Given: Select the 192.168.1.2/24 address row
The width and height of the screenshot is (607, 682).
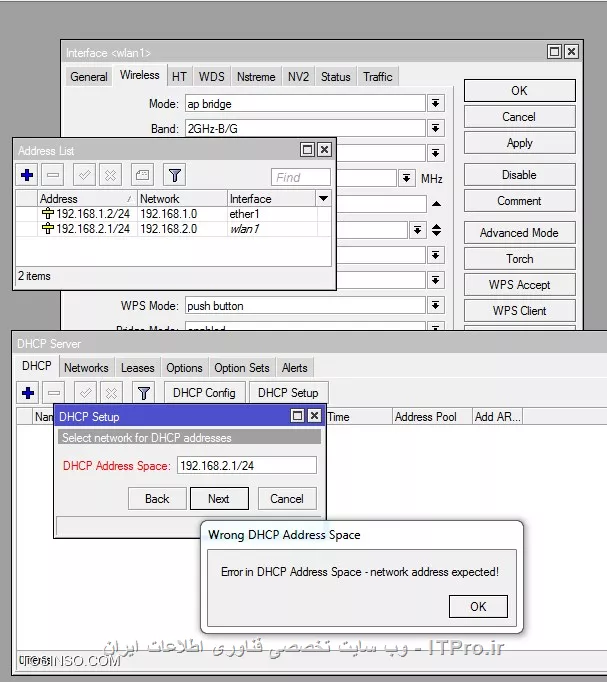Looking at the screenshot, I should pyautogui.click(x=173, y=214).
